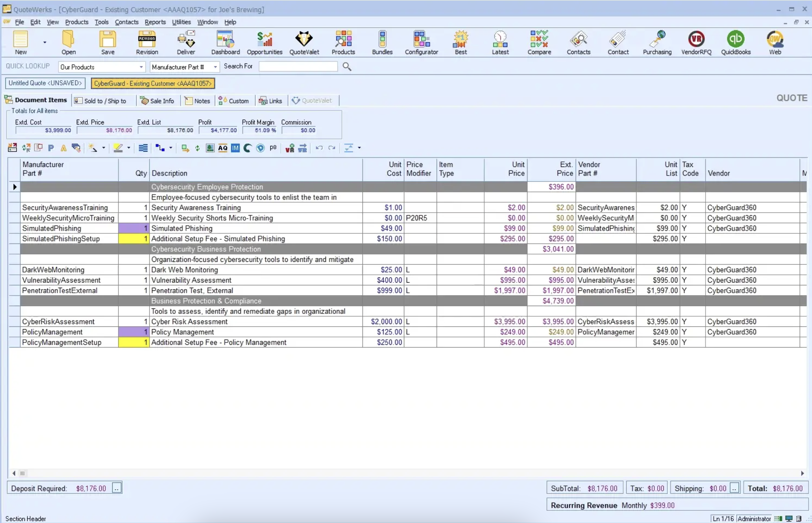This screenshot has width=812, height=523.
Task: Expand the magic wand tool dropdown arrow
Action: pos(104,148)
